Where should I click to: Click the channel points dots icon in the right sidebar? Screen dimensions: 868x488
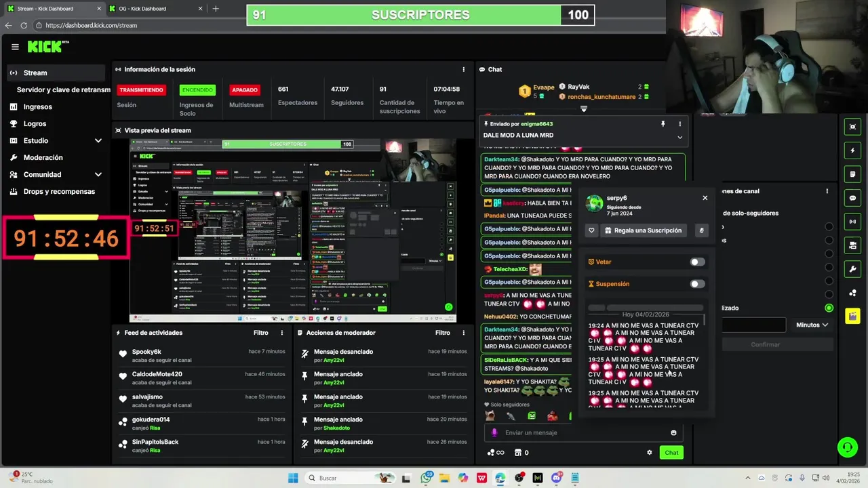[x=852, y=293]
